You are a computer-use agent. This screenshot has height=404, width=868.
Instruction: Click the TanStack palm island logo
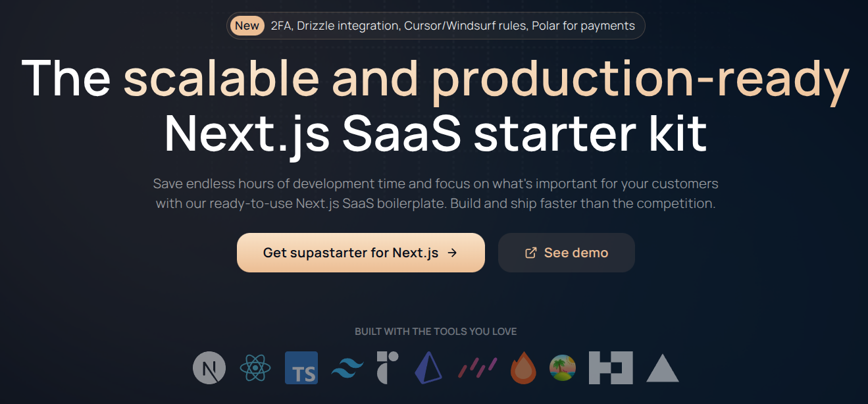(x=563, y=368)
